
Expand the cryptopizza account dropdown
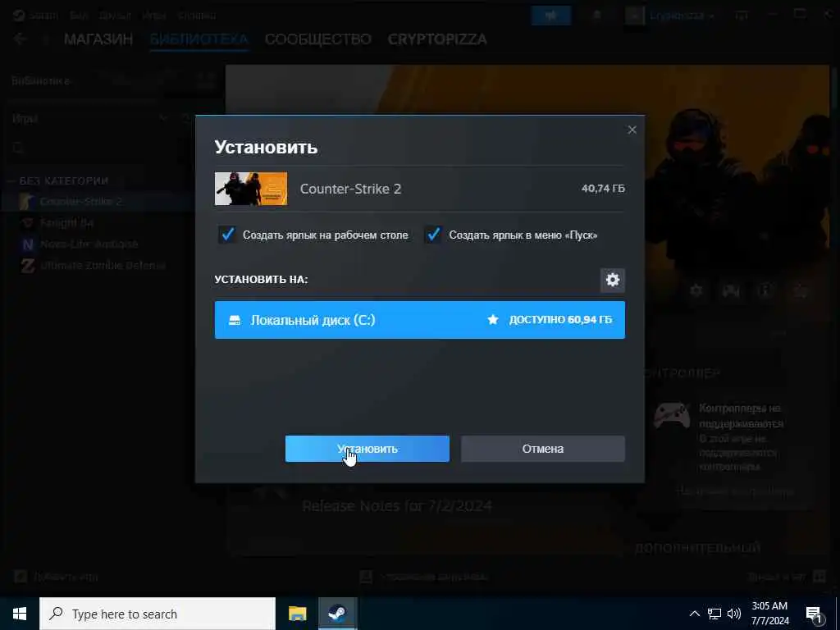coord(682,16)
